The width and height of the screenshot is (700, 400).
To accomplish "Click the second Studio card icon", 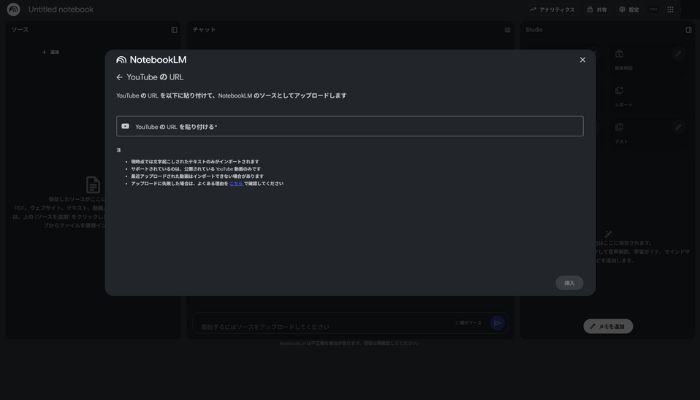I will point(619,91).
